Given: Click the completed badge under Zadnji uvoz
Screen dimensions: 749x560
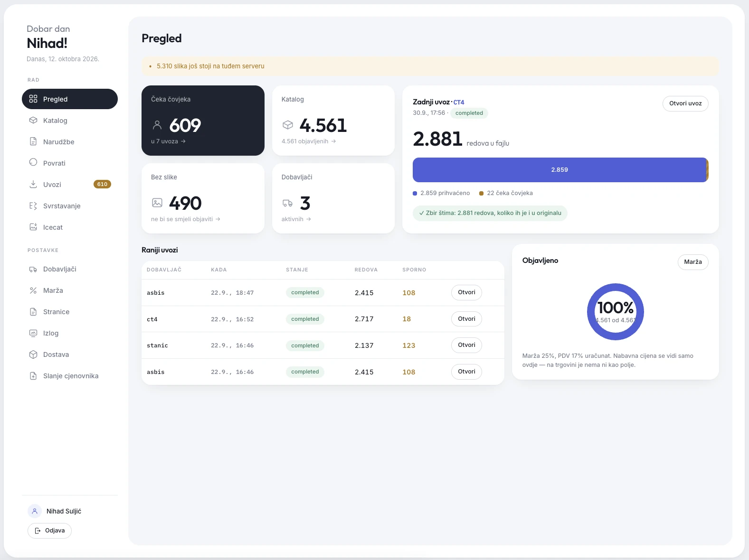Looking at the screenshot, I should (469, 113).
